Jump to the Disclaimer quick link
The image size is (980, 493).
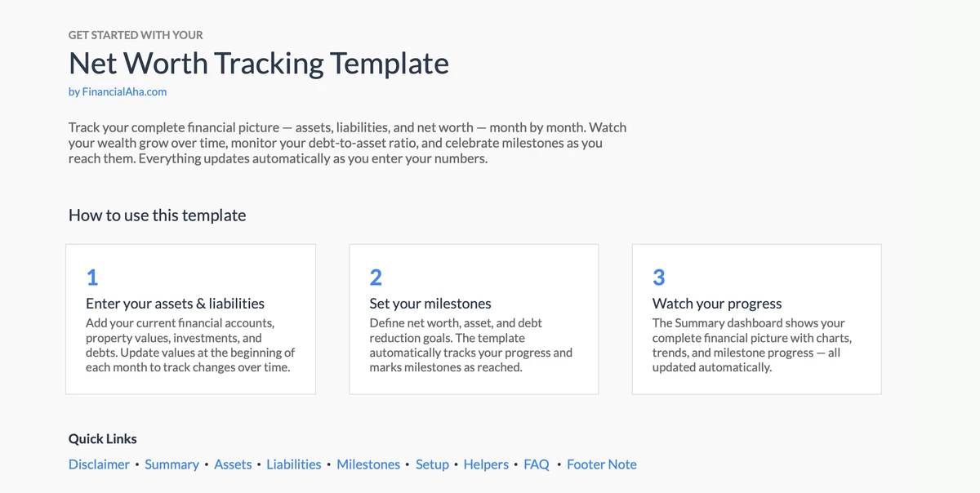click(99, 464)
